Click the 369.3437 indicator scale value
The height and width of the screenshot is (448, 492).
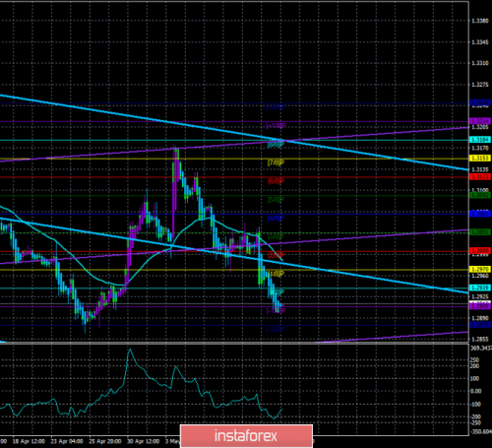481,348
